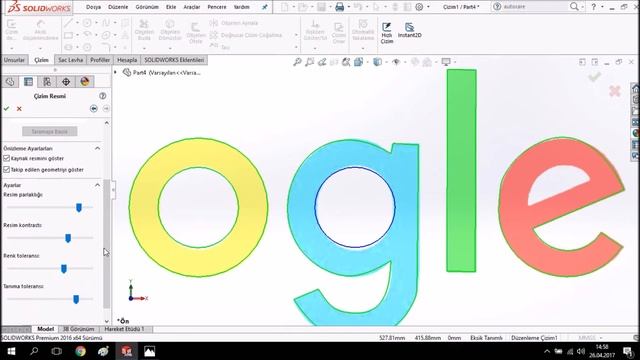Click the View Settings monitor icon

click(446, 62)
